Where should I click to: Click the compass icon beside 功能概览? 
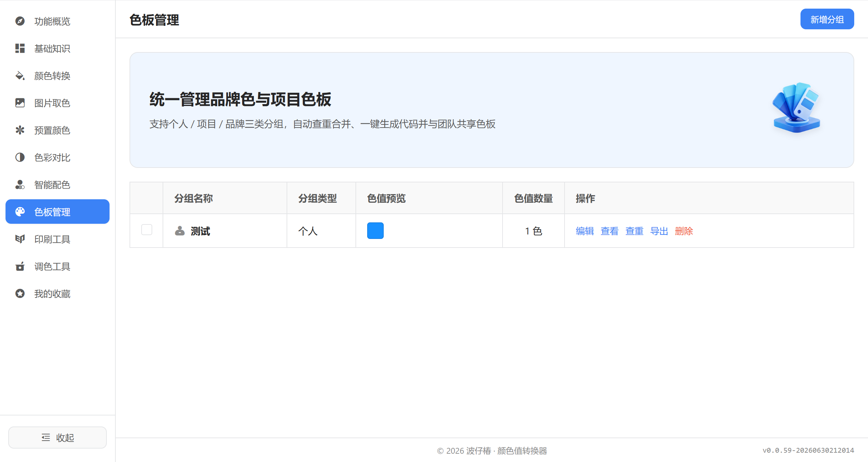20,21
